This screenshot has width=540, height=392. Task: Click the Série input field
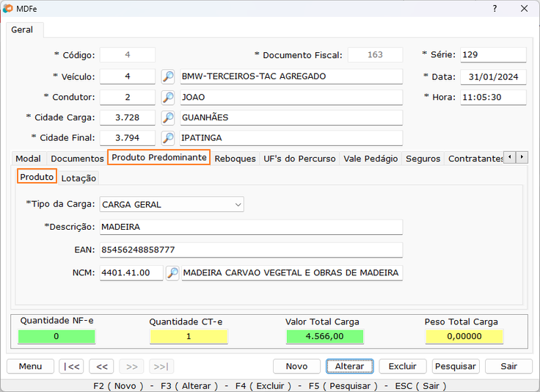(x=493, y=55)
